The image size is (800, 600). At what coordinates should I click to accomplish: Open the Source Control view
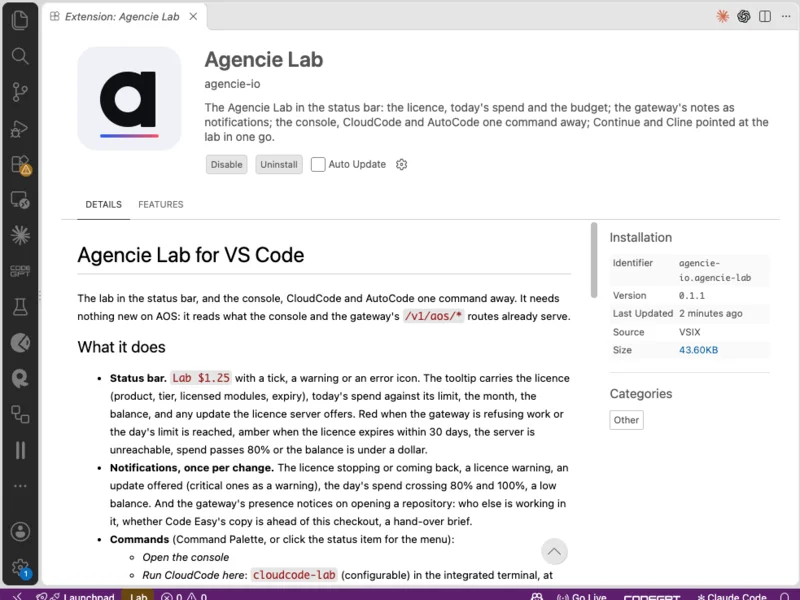(20, 92)
